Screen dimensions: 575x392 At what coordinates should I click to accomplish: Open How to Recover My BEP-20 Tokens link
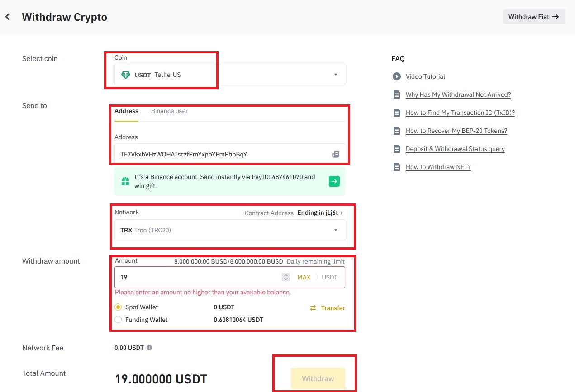tap(456, 131)
